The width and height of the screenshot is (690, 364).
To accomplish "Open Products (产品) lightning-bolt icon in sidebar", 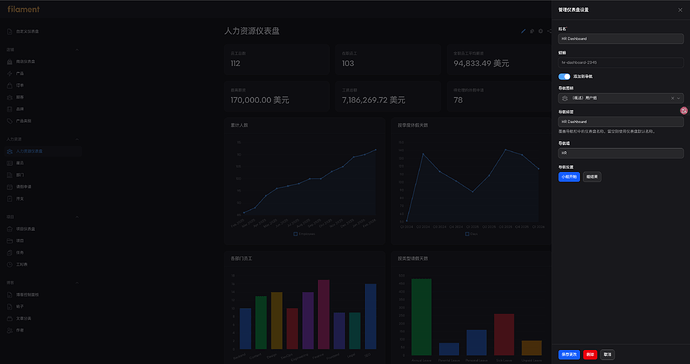I will click(x=10, y=74).
